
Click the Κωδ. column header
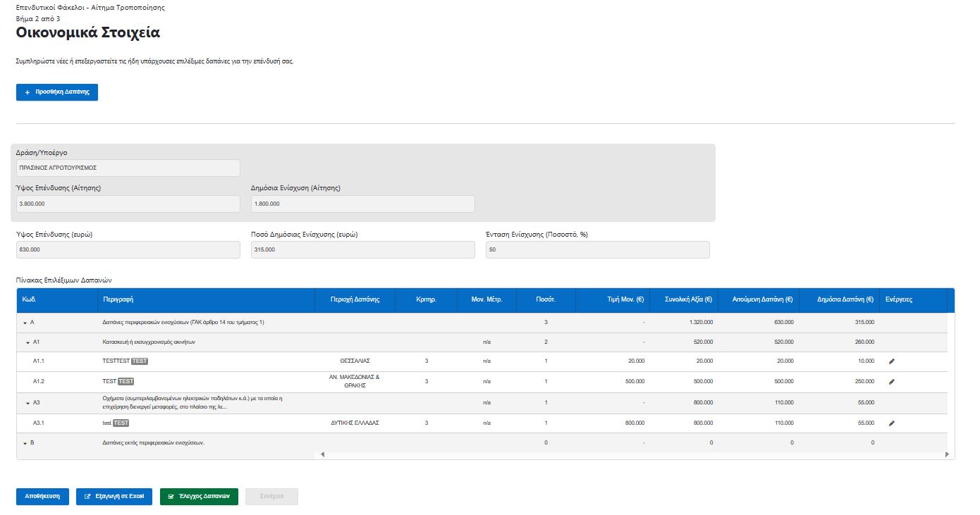click(57, 299)
